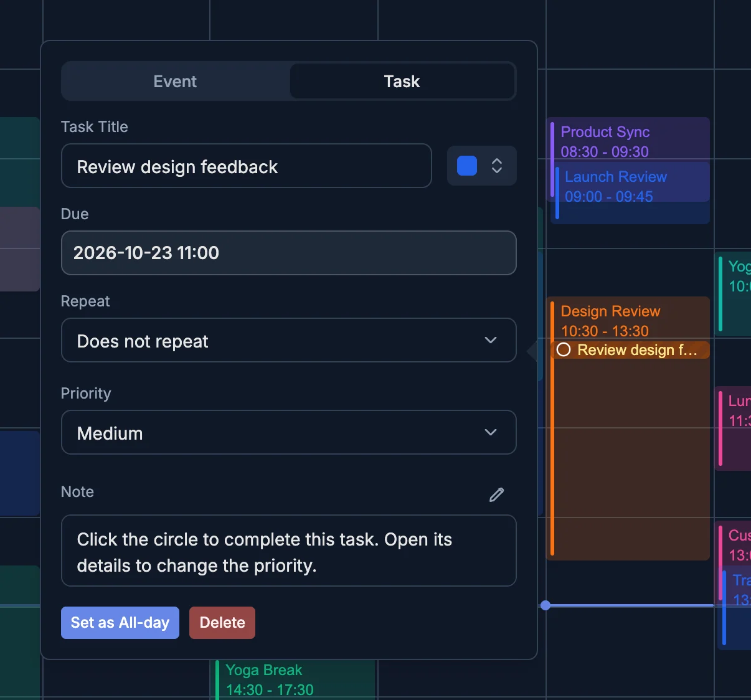Screen dimensions: 751x700
Task: Click the current time indicator dot
Action: 546,605
